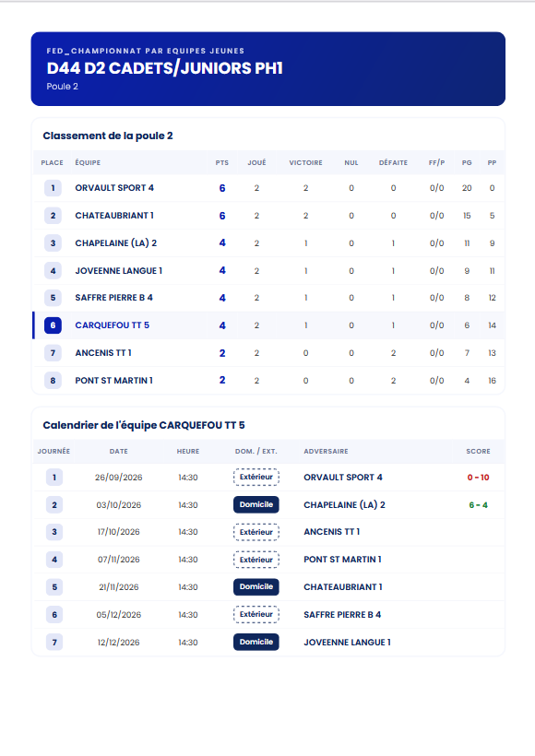Click the SCORE column header
Image resolution: width=535 pixels, height=756 pixels.
(478, 451)
